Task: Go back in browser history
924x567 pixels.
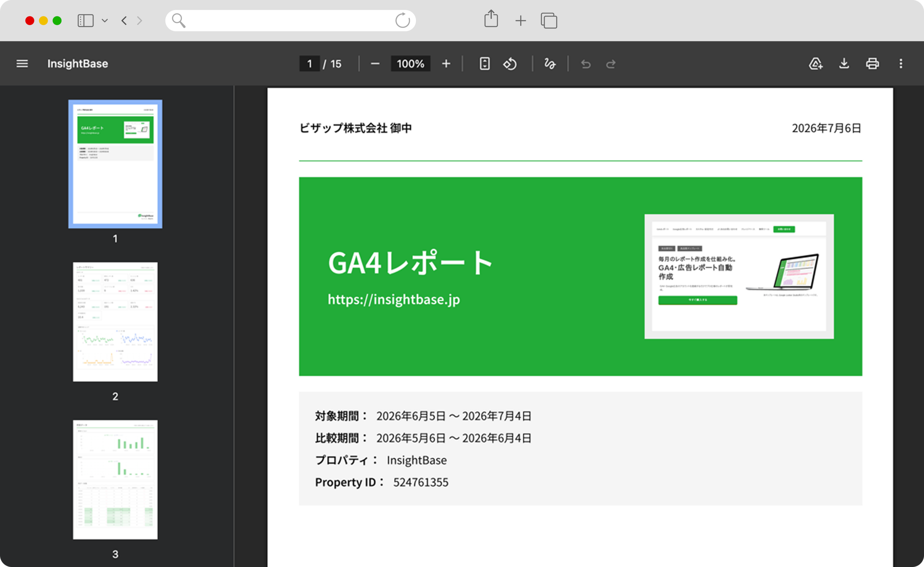Action: click(124, 21)
